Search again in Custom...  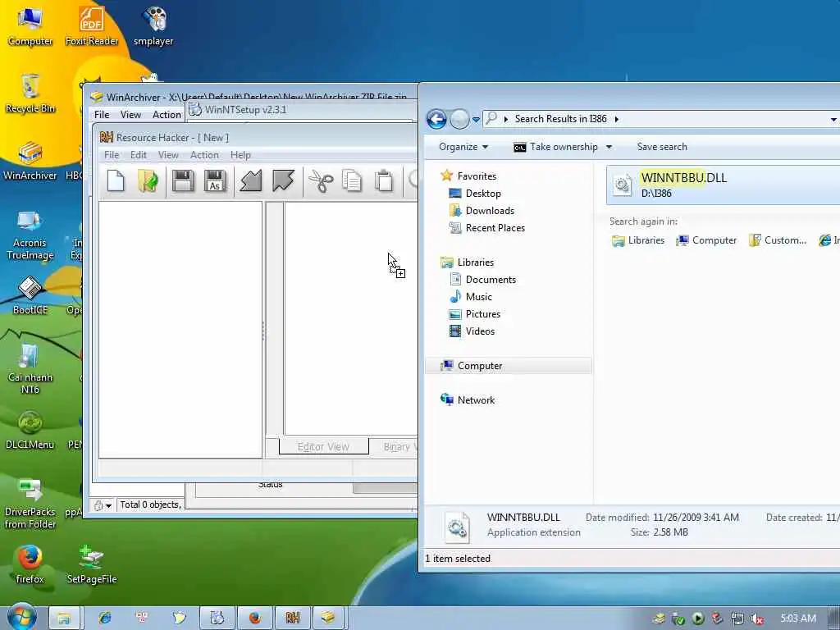pyautogui.click(x=778, y=240)
